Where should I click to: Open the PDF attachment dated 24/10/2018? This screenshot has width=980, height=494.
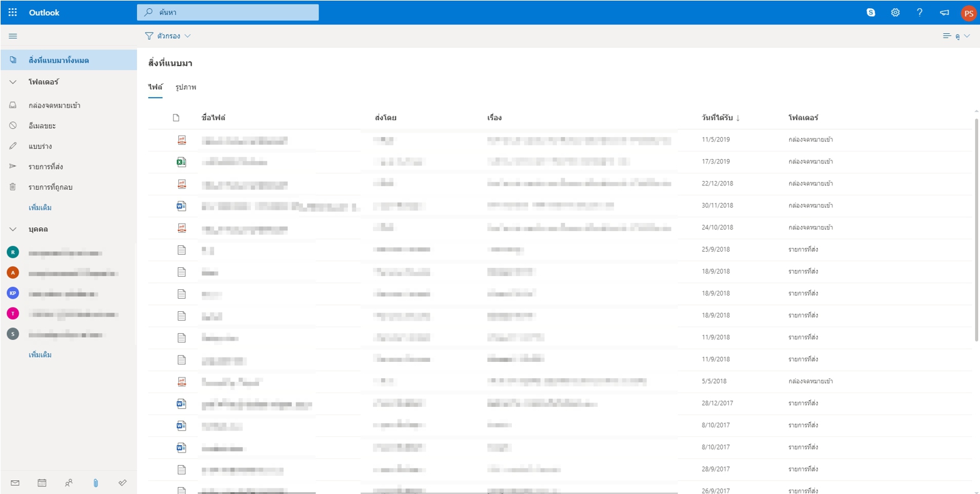(181, 228)
